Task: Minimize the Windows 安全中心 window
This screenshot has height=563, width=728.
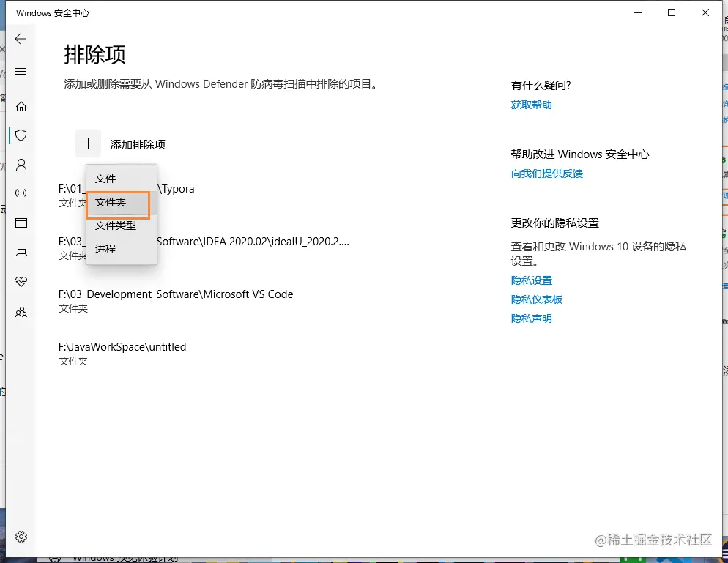Action: point(638,12)
